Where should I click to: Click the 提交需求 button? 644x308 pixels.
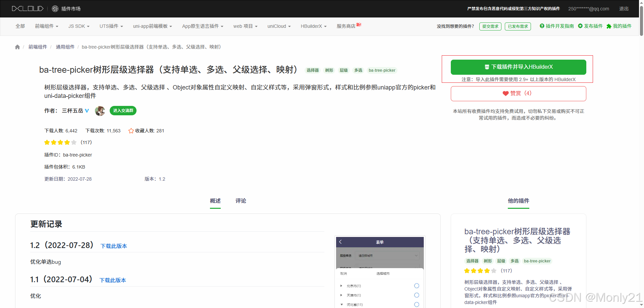(x=490, y=26)
